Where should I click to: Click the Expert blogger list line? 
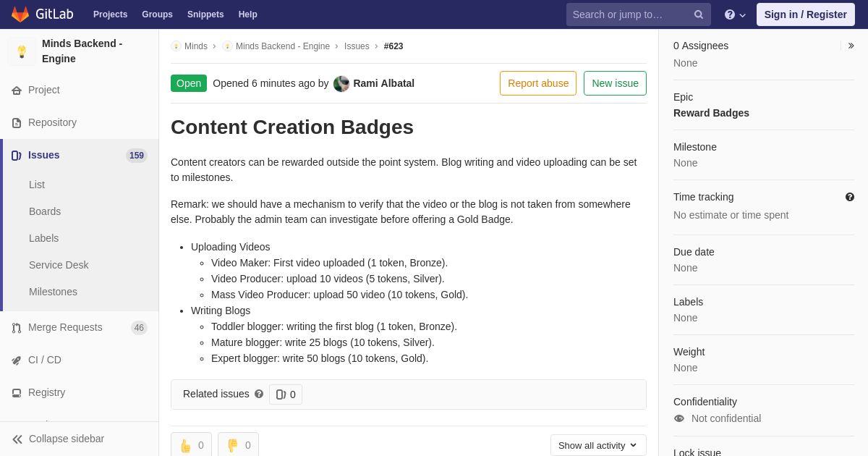click(320, 358)
